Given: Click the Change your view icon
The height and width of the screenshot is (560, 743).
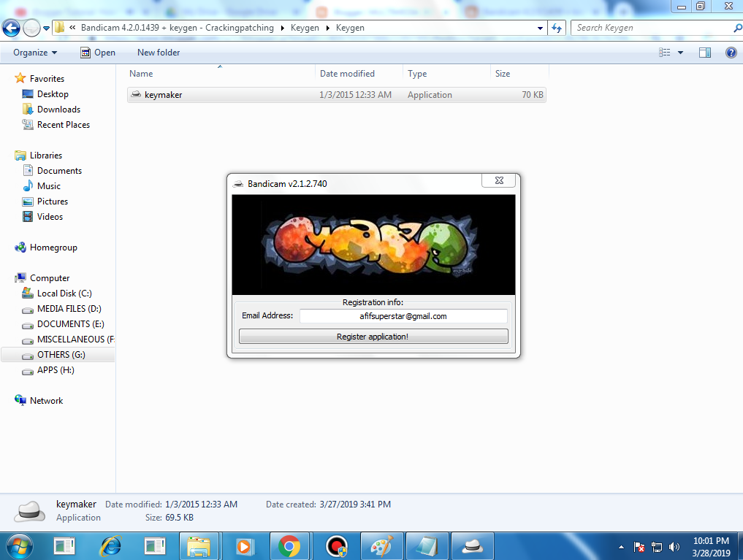Looking at the screenshot, I should click(x=664, y=53).
